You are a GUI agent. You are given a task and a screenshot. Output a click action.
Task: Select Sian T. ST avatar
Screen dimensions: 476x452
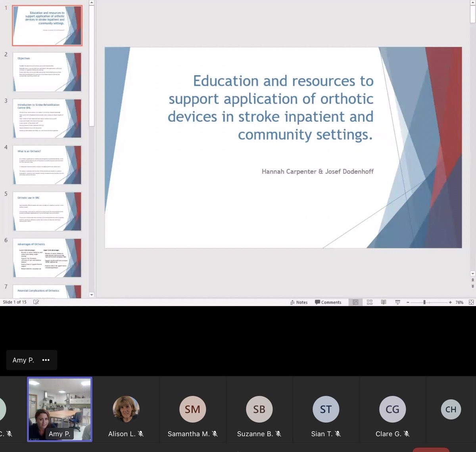(326, 409)
